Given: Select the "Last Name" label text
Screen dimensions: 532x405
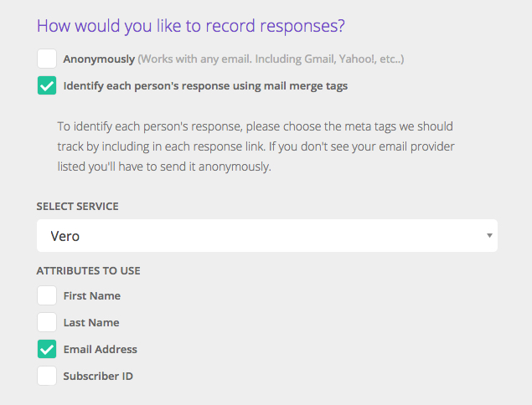Looking at the screenshot, I should pos(91,322).
